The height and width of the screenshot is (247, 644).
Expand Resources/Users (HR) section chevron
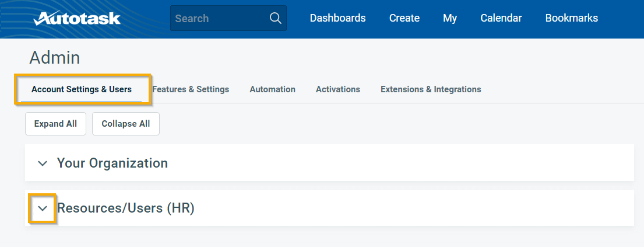(42, 208)
